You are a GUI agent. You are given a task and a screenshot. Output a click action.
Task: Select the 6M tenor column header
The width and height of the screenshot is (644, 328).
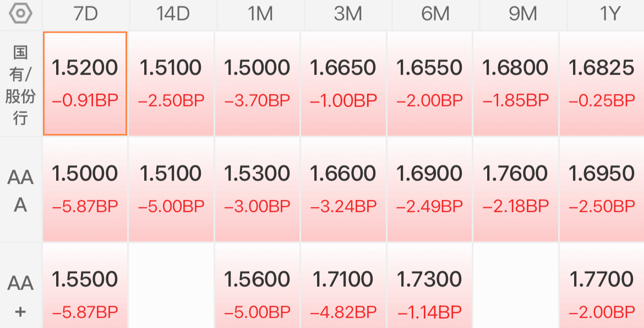tap(435, 14)
